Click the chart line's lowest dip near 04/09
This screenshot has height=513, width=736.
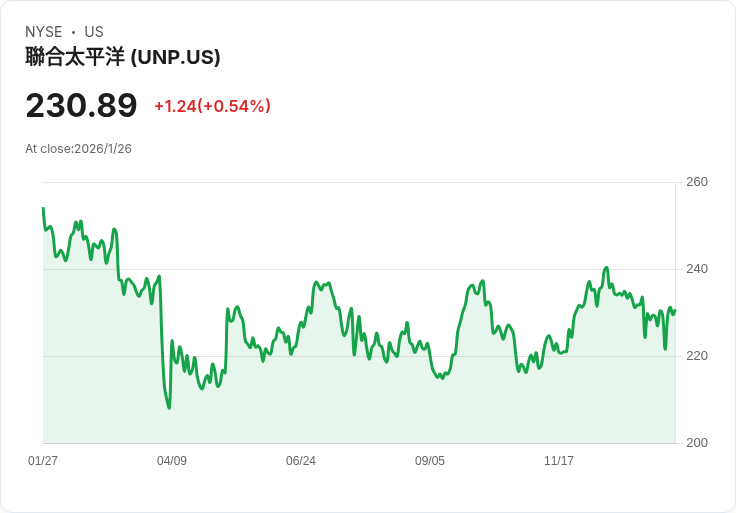[x=169, y=407]
